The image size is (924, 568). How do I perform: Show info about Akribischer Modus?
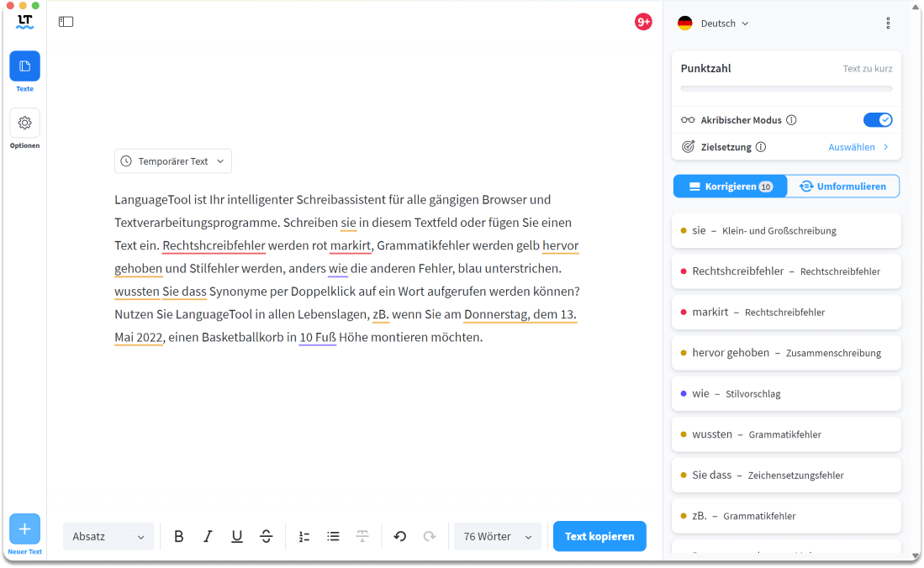point(791,120)
